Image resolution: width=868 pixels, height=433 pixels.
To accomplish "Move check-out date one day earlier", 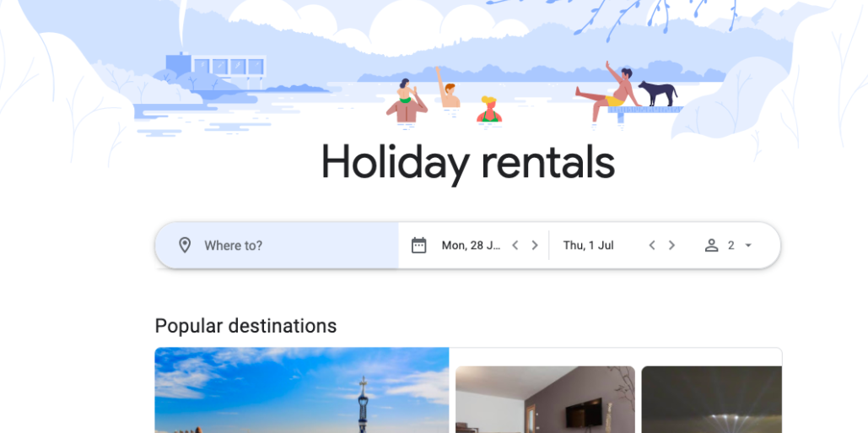I will coord(652,246).
